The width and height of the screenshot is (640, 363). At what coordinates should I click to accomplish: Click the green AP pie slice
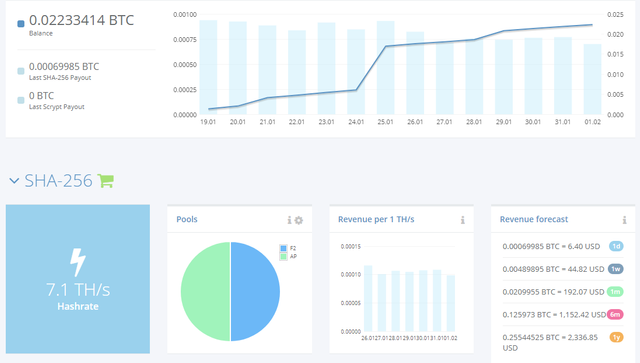(206, 292)
